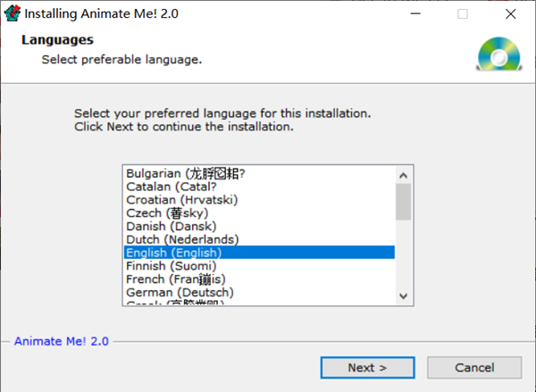Choose Finnish (Suomi) language

171,266
